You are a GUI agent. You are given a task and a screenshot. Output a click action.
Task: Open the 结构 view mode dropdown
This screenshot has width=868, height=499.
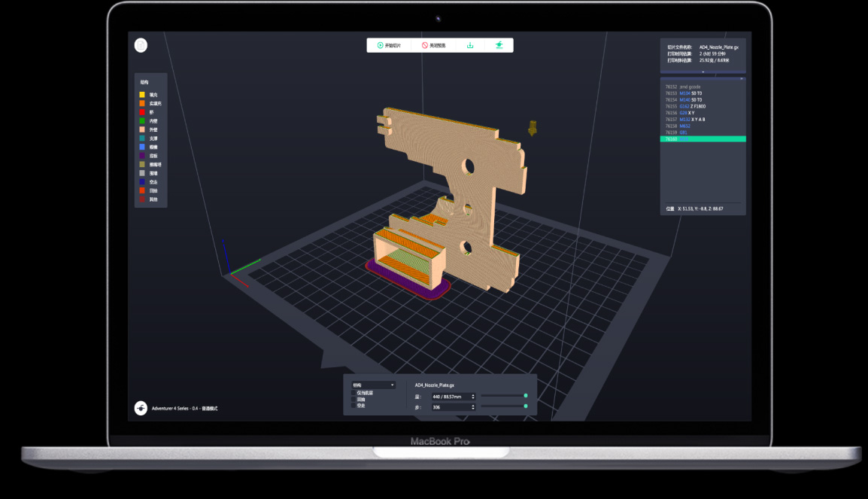pyautogui.click(x=374, y=385)
